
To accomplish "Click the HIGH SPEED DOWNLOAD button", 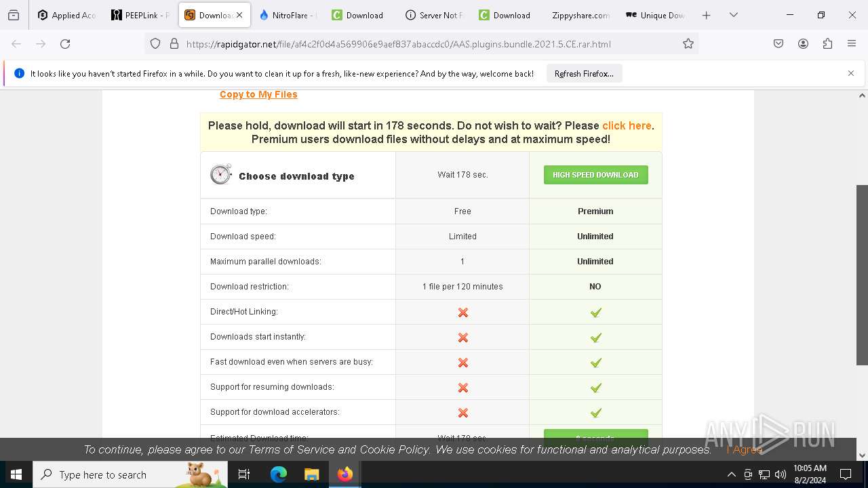I will tap(595, 175).
